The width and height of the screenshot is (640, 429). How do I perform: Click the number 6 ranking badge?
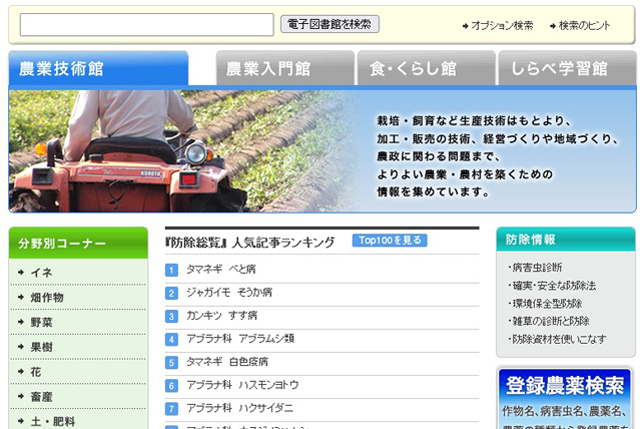[172, 385]
